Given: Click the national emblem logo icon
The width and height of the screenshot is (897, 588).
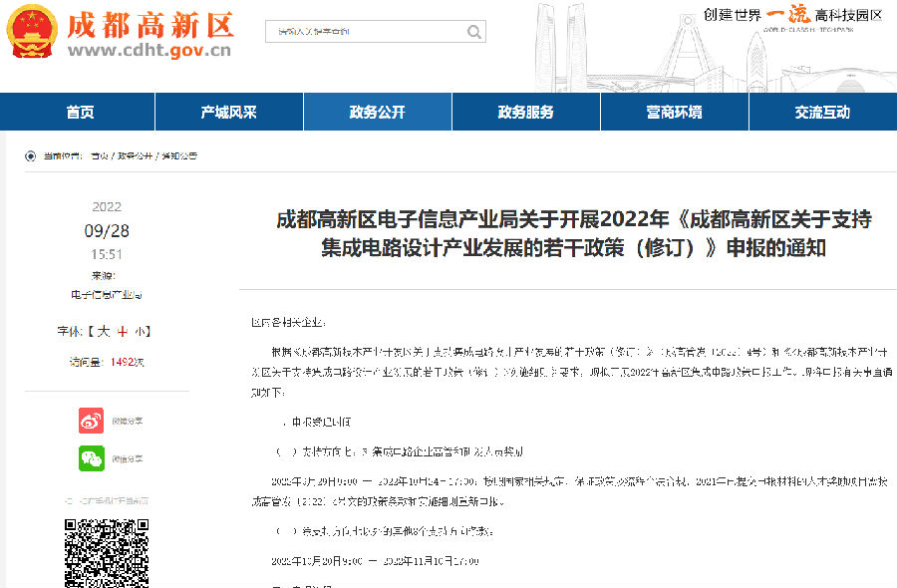Looking at the screenshot, I should [31, 32].
